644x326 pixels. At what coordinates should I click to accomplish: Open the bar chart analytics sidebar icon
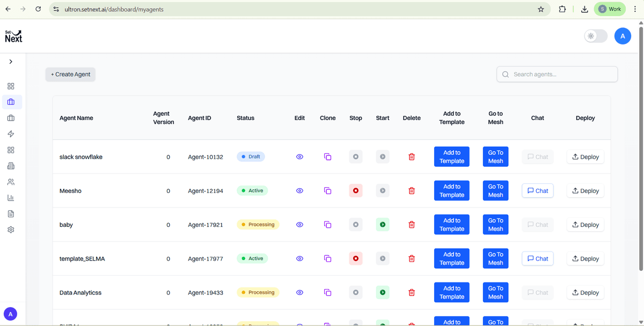(11, 198)
